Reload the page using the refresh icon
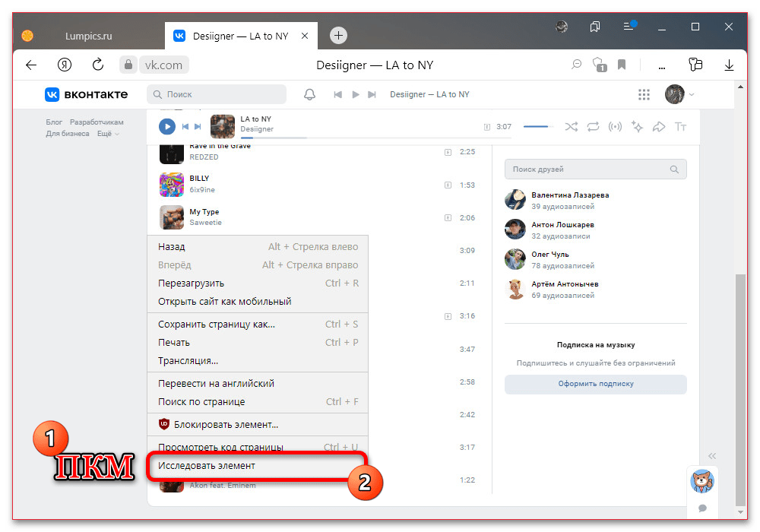Screen dimensions: 760x532 click(x=98, y=65)
